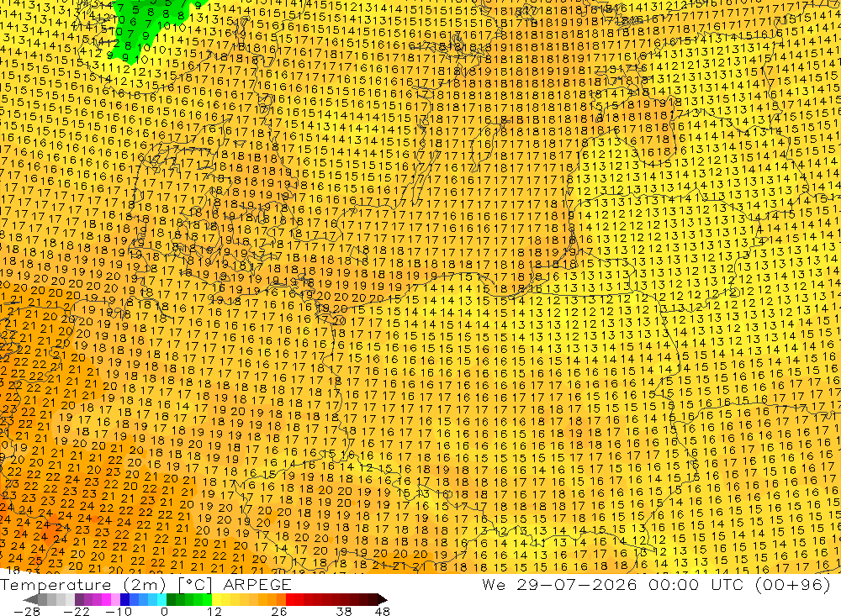841x616 pixels.
Task: Click the -22 legend scale label
Action: 77,611
